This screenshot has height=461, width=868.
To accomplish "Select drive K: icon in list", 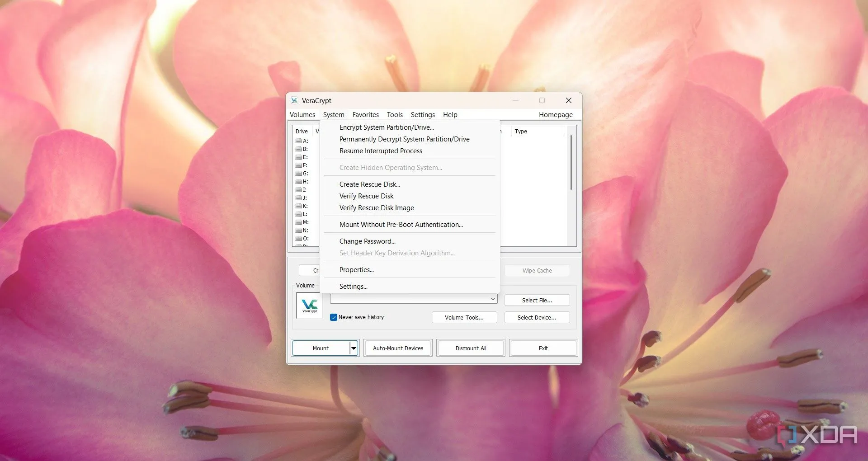I will (x=298, y=206).
